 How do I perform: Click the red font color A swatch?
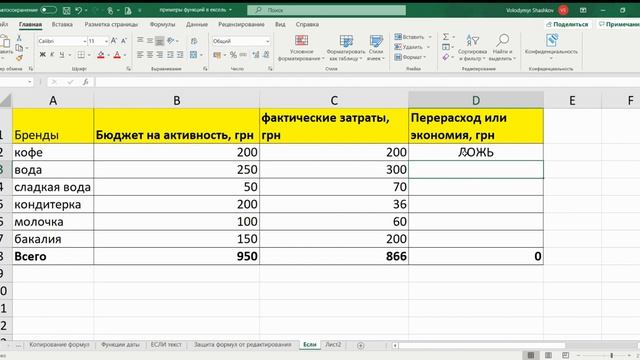click(117, 55)
